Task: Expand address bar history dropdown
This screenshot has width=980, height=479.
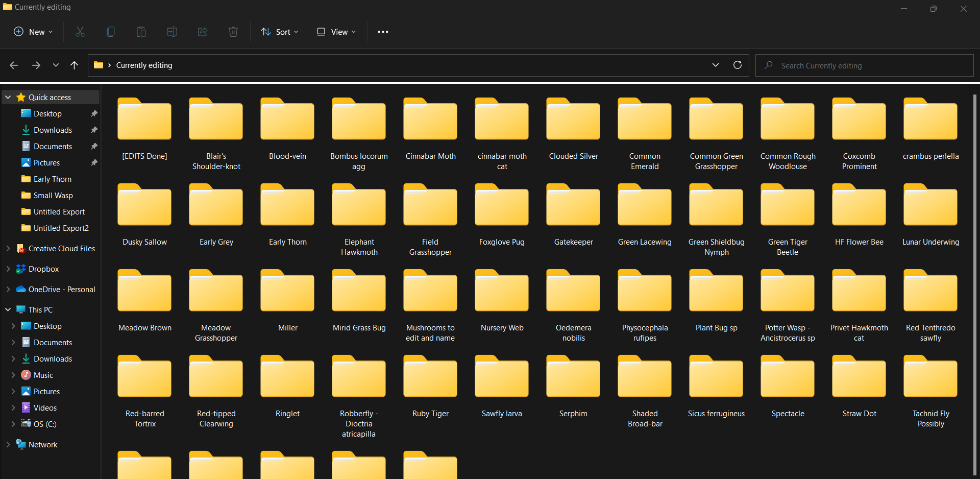Action: pyautogui.click(x=716, y=65)
